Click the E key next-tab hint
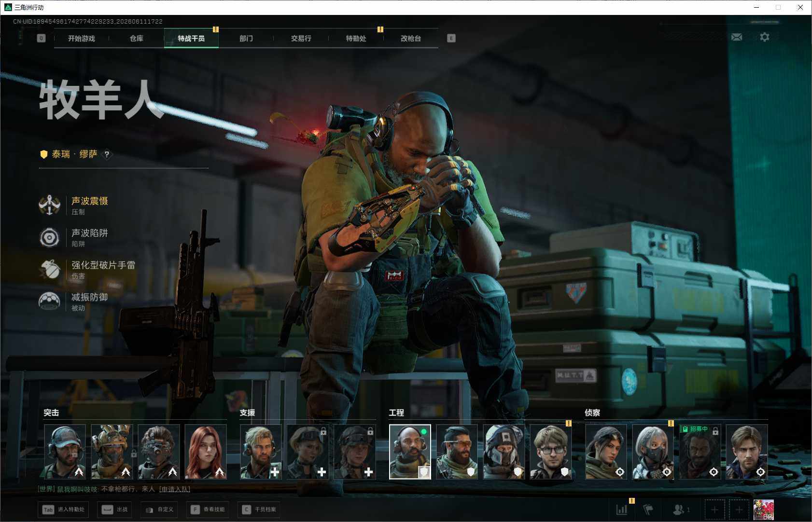The width and height of the screenshot is (812, 522). pyautogui.click(x=451, y=38)
